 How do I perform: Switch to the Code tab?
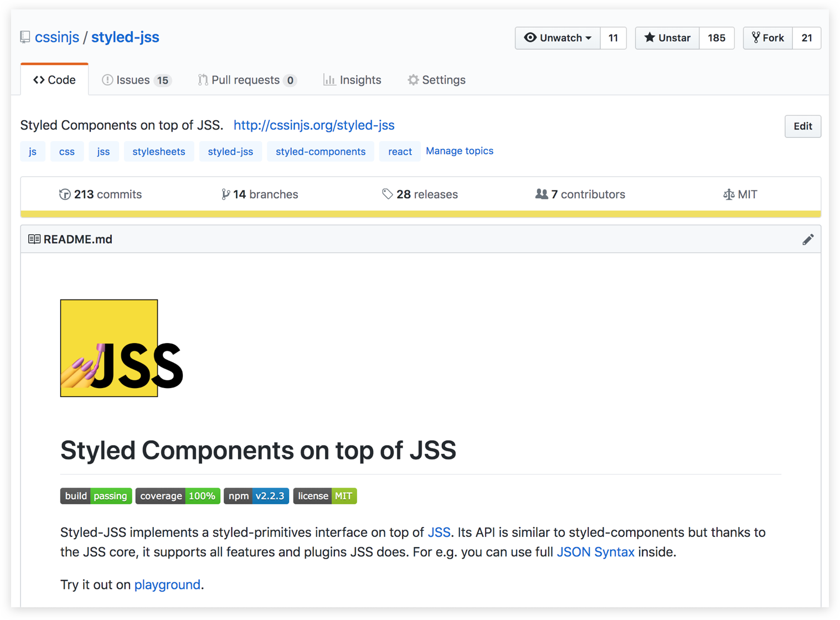[54, 80]
